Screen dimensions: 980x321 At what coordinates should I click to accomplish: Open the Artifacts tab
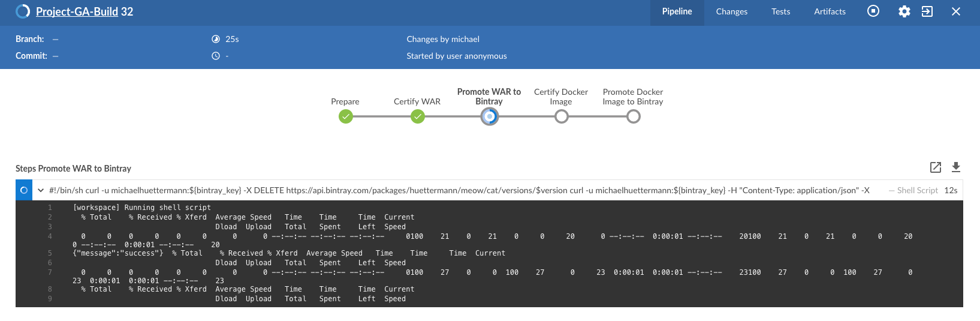[x=830, y=11]
